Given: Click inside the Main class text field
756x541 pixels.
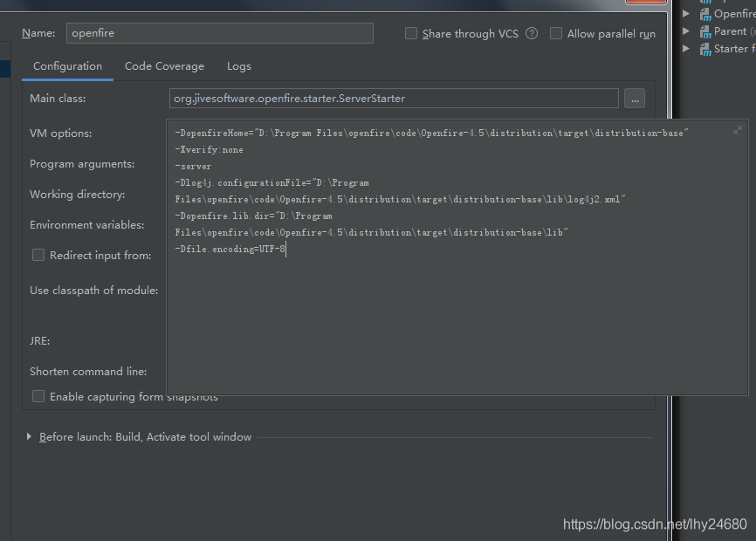Looking at the screenshot, I should pos(393,99).
